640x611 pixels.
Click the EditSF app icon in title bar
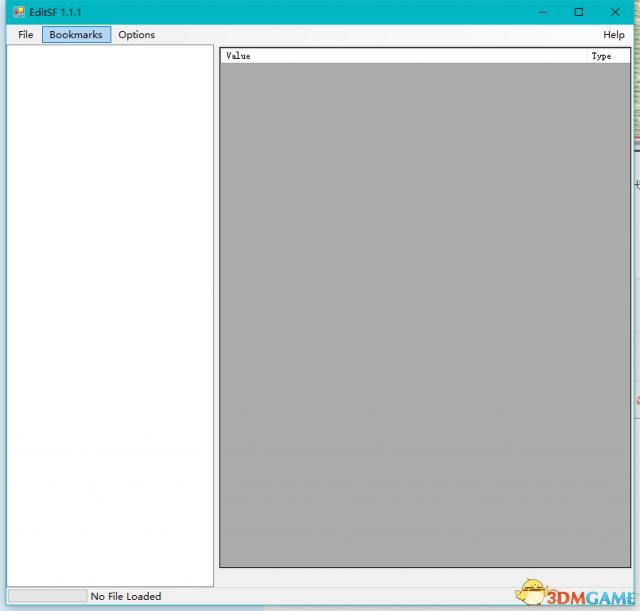tap(18, 12)
